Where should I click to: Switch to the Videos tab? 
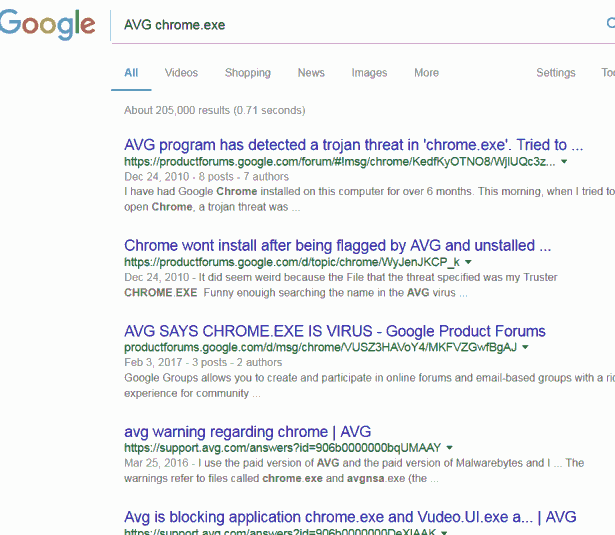click(181, 73)
